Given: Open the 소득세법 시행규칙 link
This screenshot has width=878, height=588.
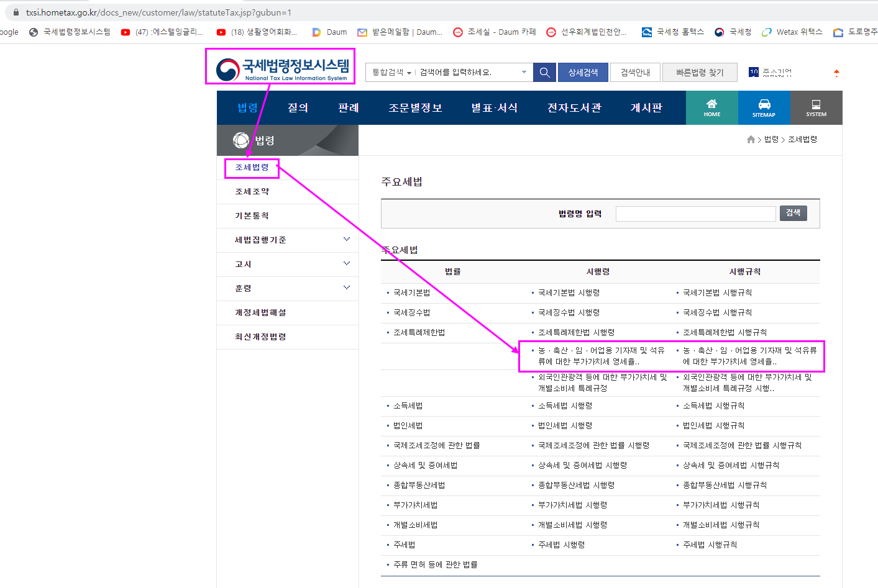Looking at the screenshot, I should [713, 406].
